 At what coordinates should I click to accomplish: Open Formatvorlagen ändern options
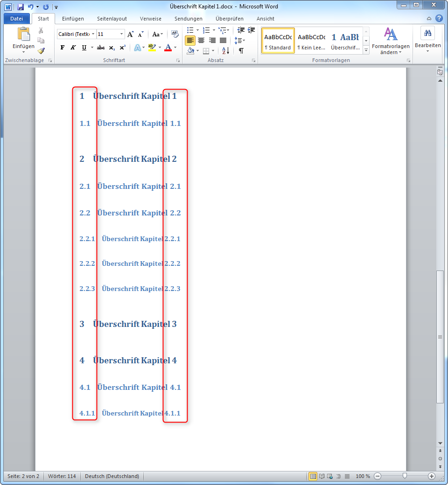[390, 41]
